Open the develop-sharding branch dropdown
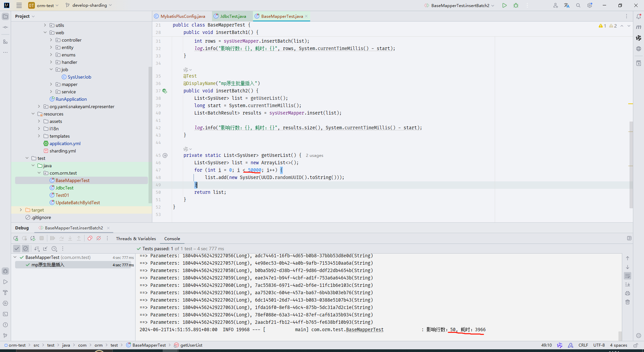This screenshot has height=352, width=644. (89, 5)
